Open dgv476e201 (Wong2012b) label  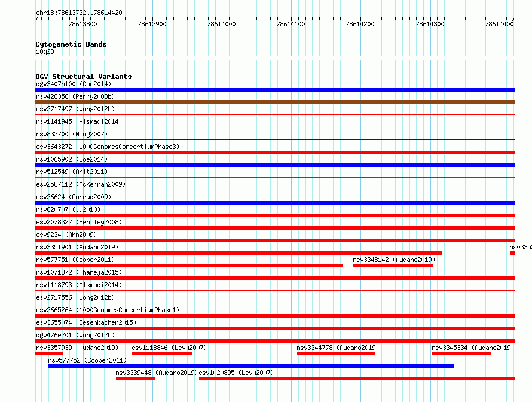(x=75, y=335)
